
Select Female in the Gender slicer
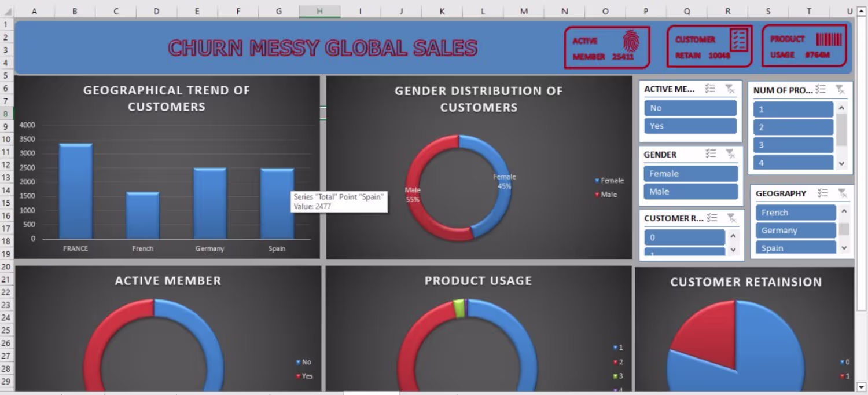click(x=691, y=174)
